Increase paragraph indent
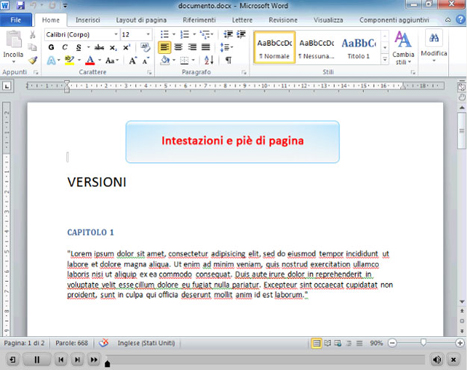 point(241,34)
